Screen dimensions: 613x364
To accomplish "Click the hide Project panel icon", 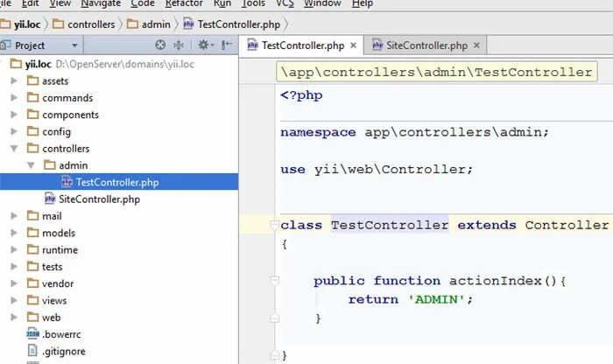I will point(226,45).
